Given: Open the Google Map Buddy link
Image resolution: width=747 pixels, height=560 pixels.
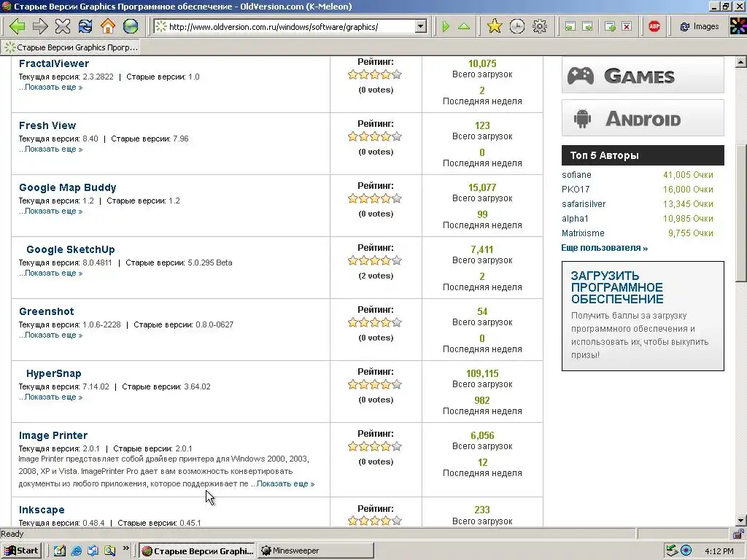Looking at the screenshot, I should coord(68,187).
